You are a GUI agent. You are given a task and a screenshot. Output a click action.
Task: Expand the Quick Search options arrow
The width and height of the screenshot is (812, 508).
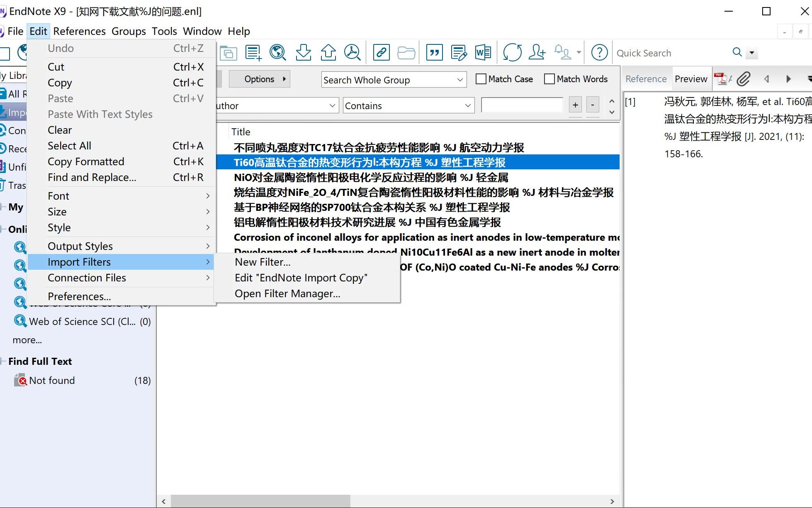pos(751,53)
